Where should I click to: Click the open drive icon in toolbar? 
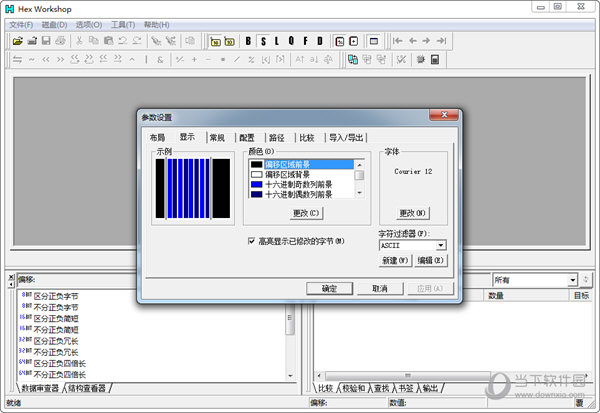click(32, 41)
